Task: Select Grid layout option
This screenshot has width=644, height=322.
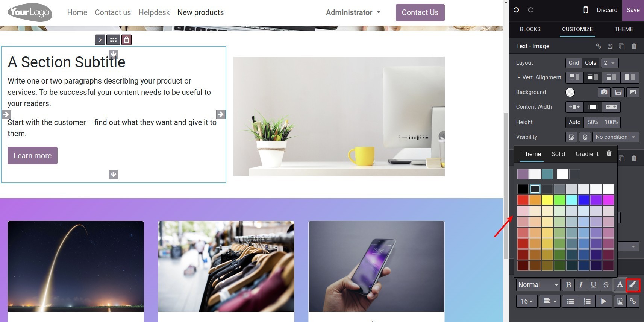Action: tap(574, 63)
